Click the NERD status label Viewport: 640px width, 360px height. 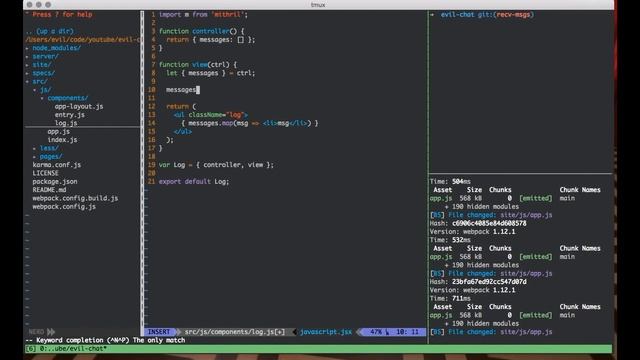[x=36, y=332]
